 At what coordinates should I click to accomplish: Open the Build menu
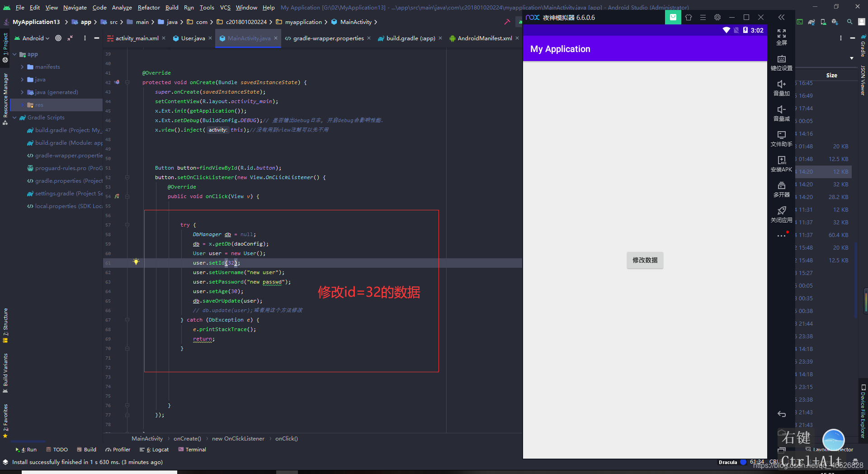tap(172, 7)
